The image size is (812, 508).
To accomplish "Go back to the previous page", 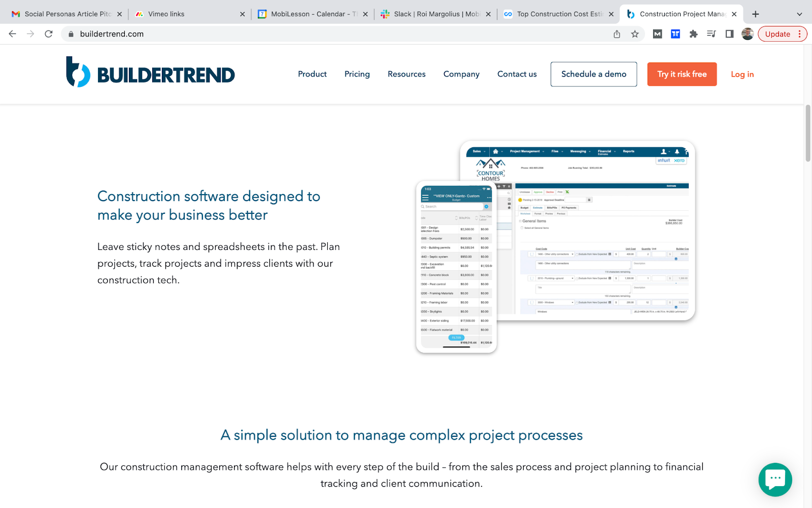I will [x=13, y=34].
